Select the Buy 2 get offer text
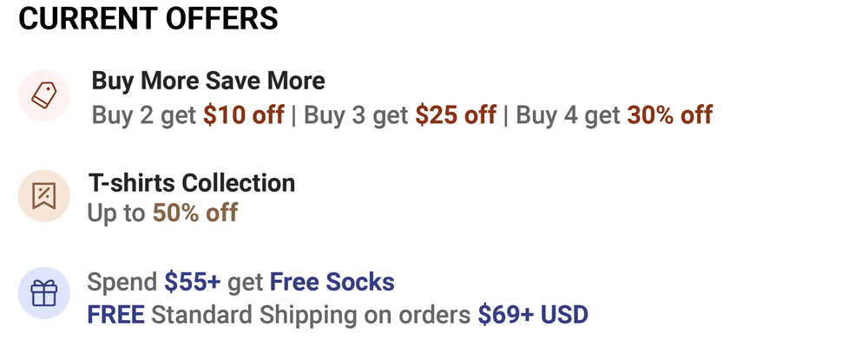Viewport: 868px width, 353px height. coord(145,115)
